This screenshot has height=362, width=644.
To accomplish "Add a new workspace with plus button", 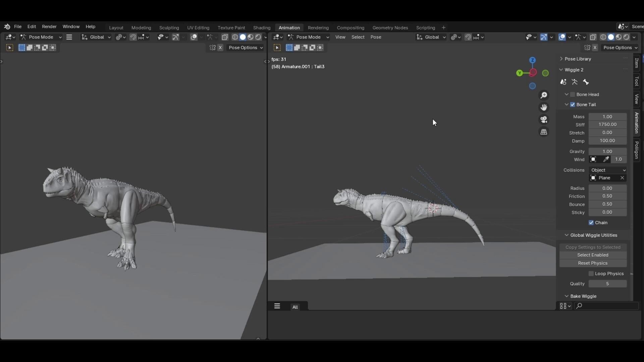I will [x=443, y=28].
